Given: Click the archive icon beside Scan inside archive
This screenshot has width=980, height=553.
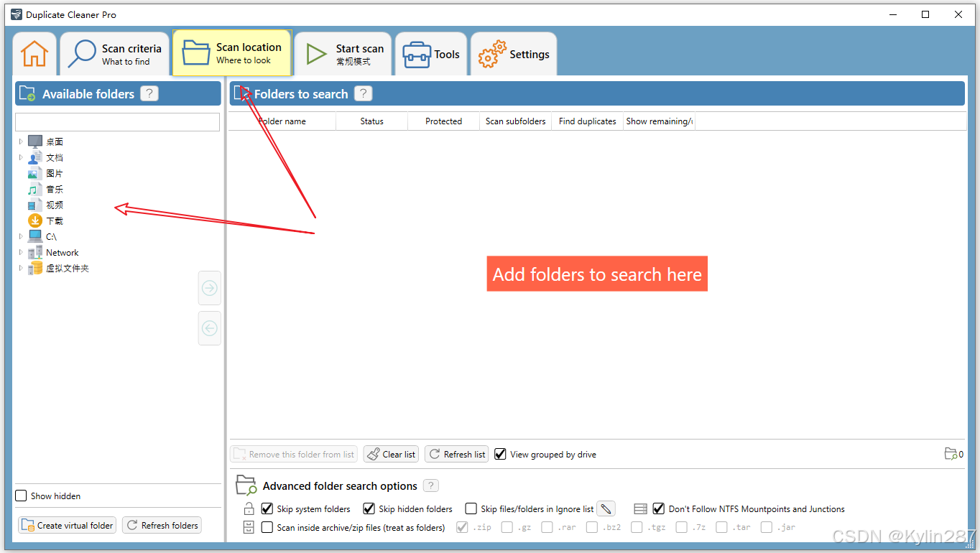Looking at the screenshot, I should 249,527.
